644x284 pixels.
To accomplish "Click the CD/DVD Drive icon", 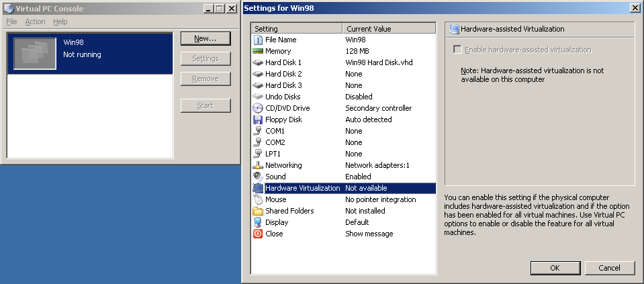I will pyautogui.click(x=258, y=108).
